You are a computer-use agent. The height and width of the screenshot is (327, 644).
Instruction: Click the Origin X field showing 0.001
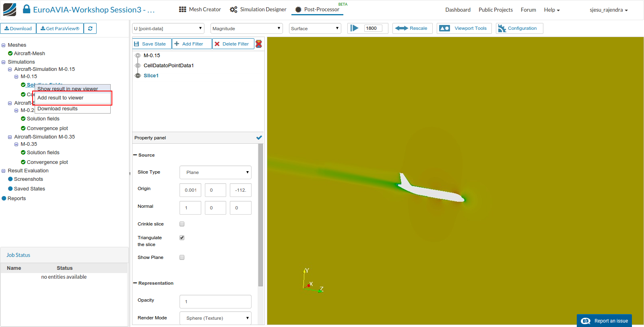pos(190,190)
